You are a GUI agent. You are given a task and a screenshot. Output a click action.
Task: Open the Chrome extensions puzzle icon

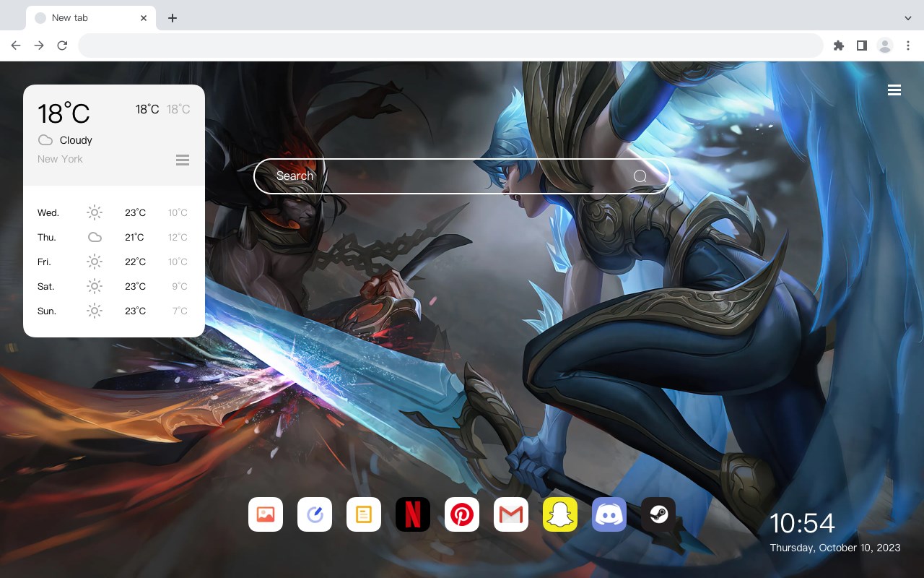(838, 46)
